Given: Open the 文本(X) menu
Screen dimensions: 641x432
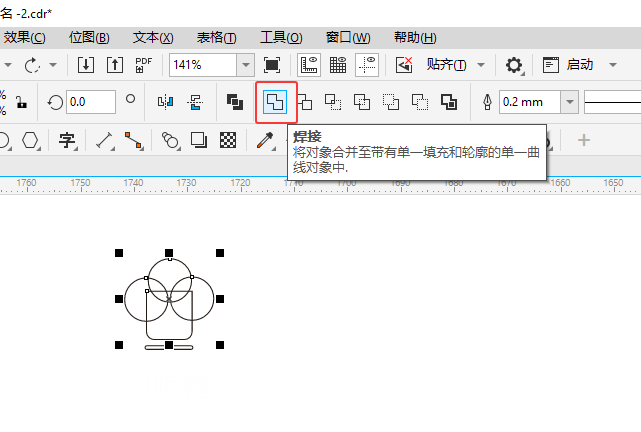Looking at the screenshot, I should tap(153, 38).
